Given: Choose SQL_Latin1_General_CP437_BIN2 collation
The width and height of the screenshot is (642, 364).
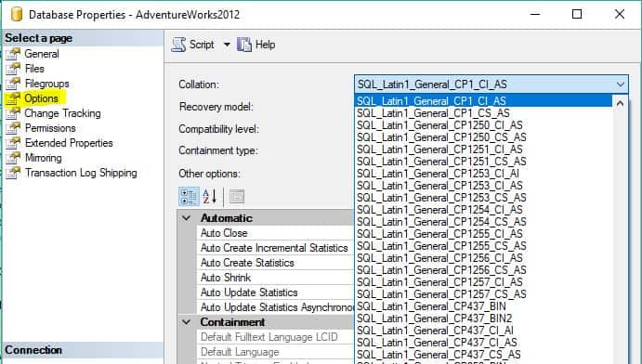Looking at the screenshot, I should [483, 318].
